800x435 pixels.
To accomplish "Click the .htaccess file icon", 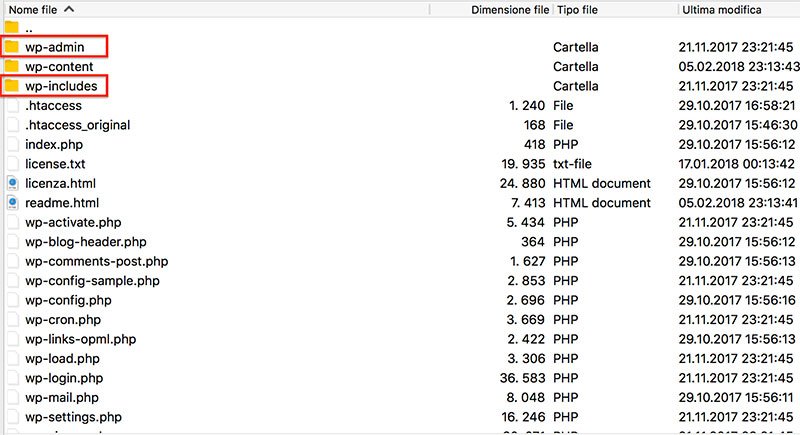I will (13, 106).
